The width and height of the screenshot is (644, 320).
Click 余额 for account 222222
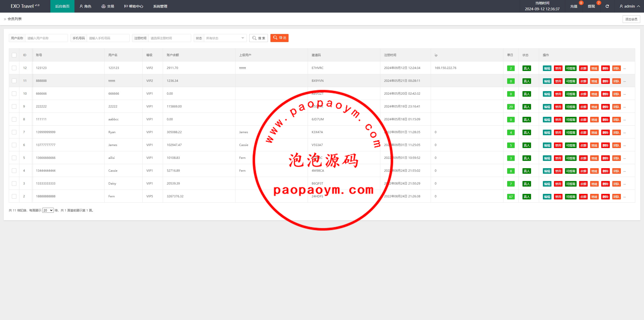click(583, 107)
